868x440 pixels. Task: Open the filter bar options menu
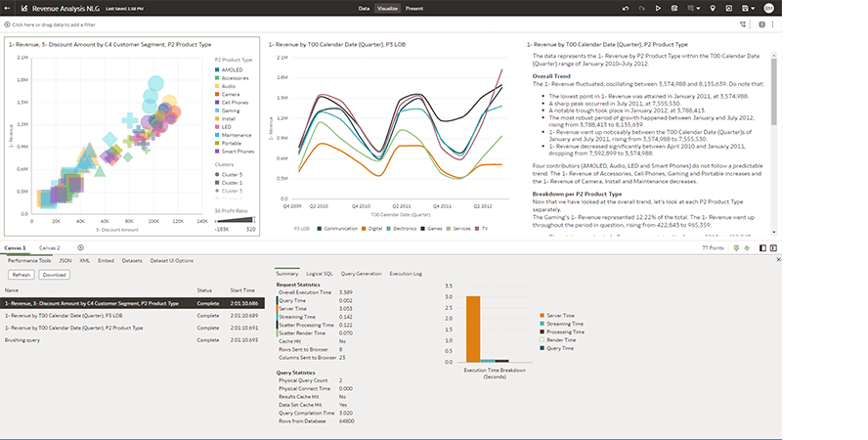click(x=773, y=22)
